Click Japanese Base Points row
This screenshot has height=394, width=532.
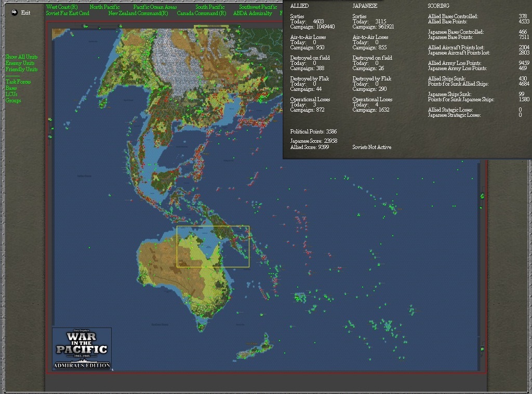pos(478,37)
